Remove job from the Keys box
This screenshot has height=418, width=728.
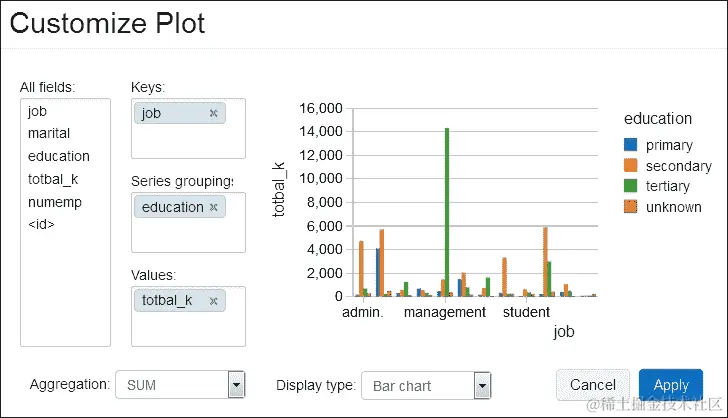213,113
